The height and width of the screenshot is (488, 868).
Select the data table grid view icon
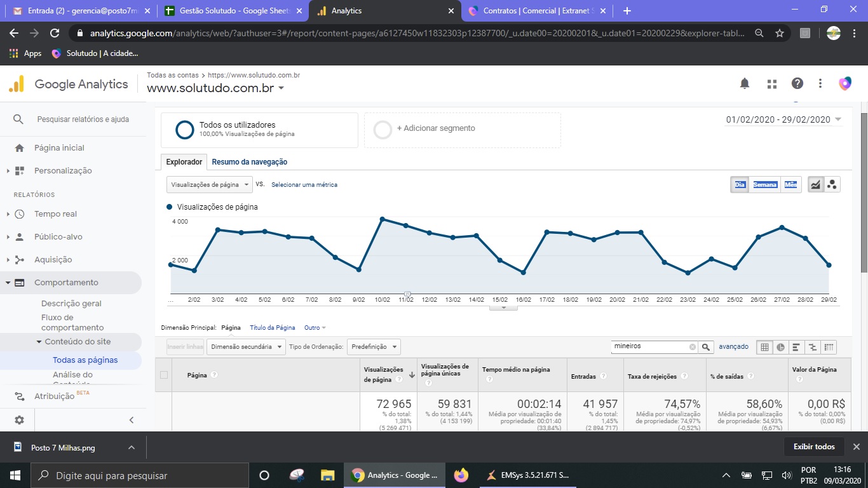point(764,347)
